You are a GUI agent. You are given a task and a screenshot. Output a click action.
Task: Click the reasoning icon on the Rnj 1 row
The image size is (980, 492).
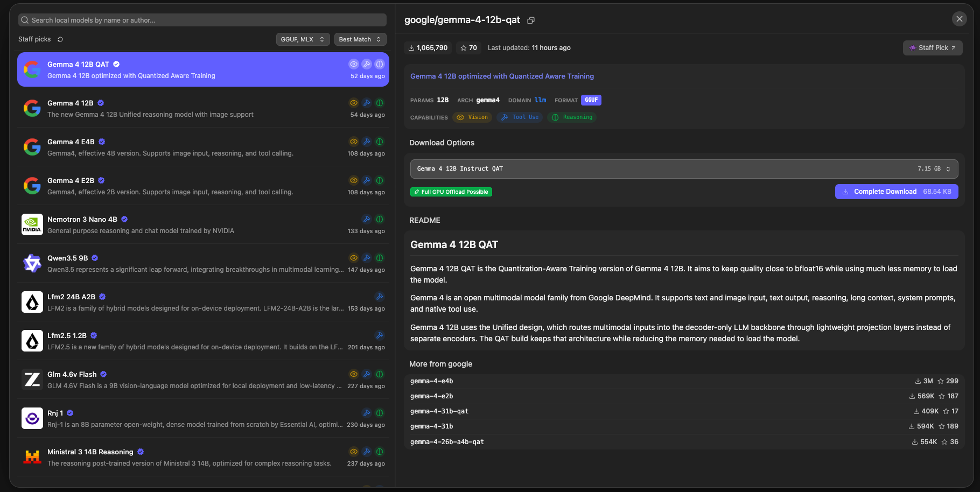(380, 413)
